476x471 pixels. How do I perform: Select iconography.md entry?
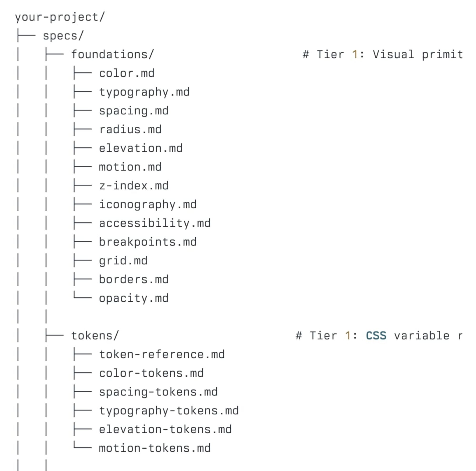click(x=148, y=205)
